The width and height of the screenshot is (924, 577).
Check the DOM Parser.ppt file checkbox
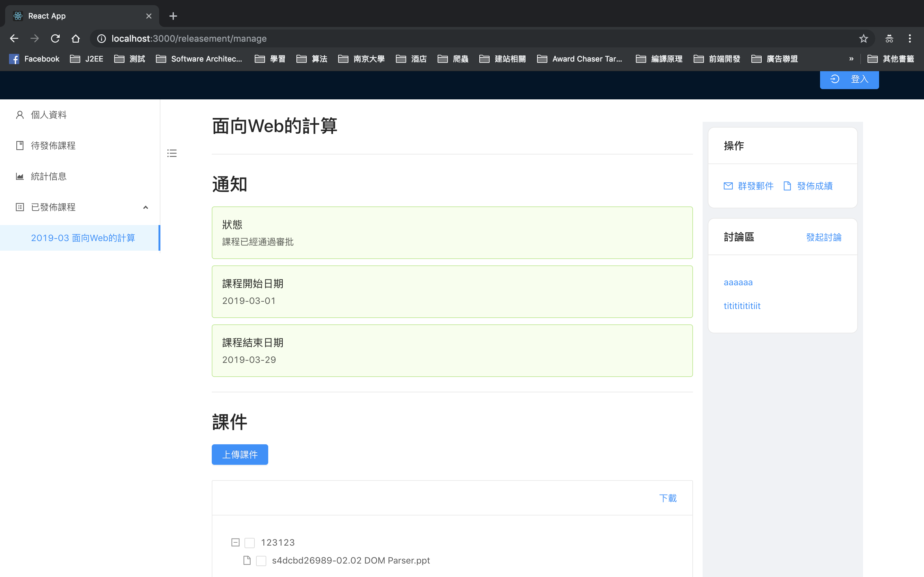261,561
